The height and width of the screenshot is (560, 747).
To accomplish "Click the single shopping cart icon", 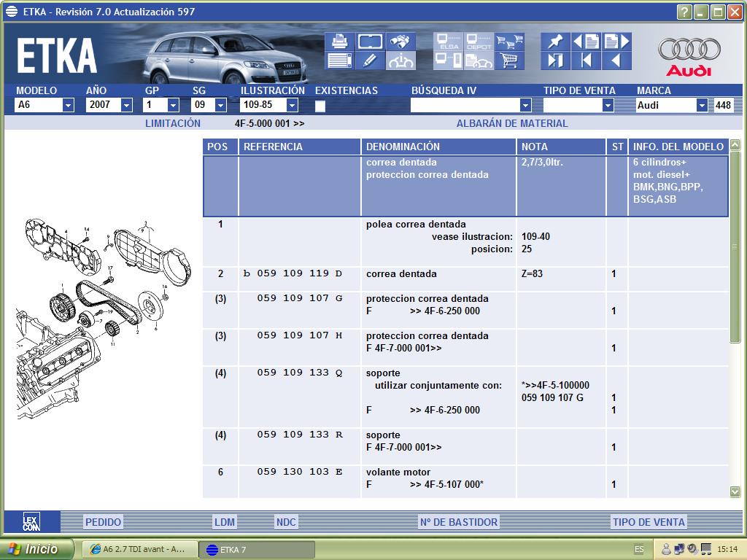I will coord(509,61).
